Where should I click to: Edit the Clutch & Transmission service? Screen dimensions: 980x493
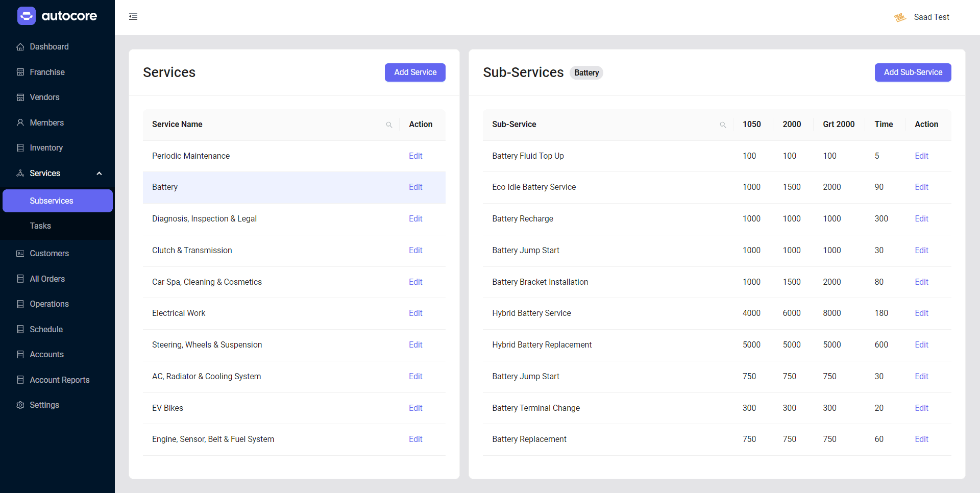click(415, 250)
